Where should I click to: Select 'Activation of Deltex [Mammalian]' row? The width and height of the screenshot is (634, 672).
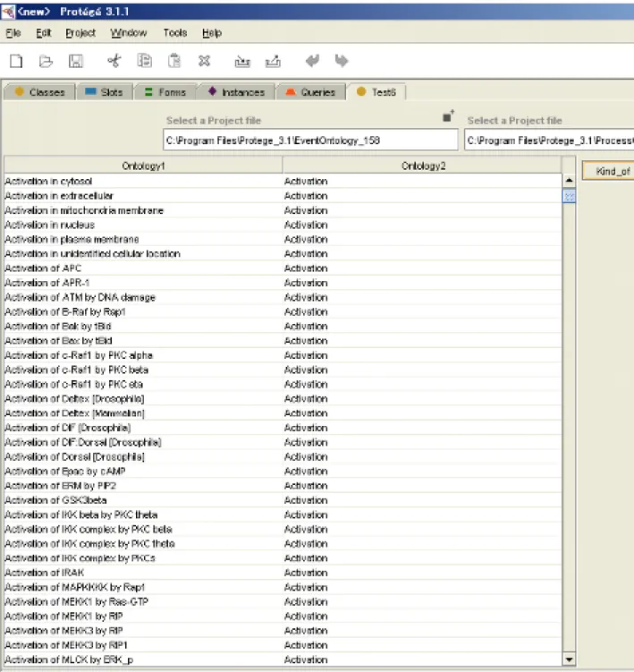pos(283,413)
